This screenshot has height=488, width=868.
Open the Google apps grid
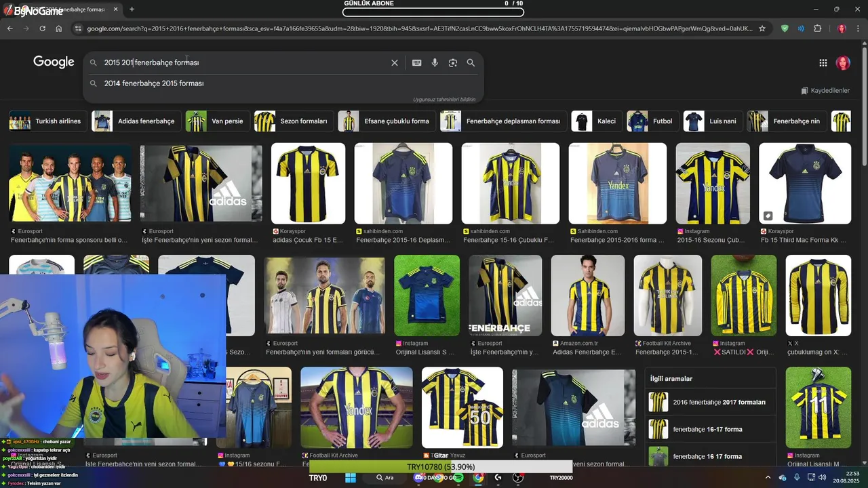[x=823, y=63]
